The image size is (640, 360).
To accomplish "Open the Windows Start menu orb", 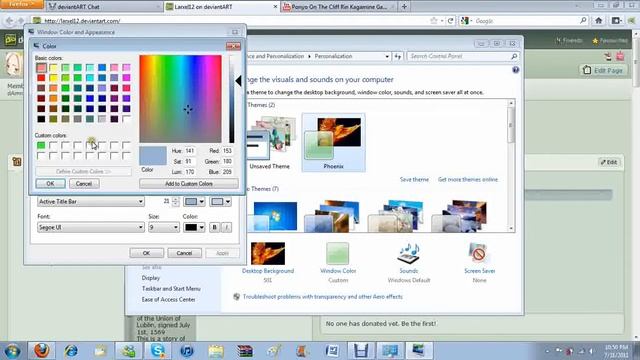I will [12, 351].
